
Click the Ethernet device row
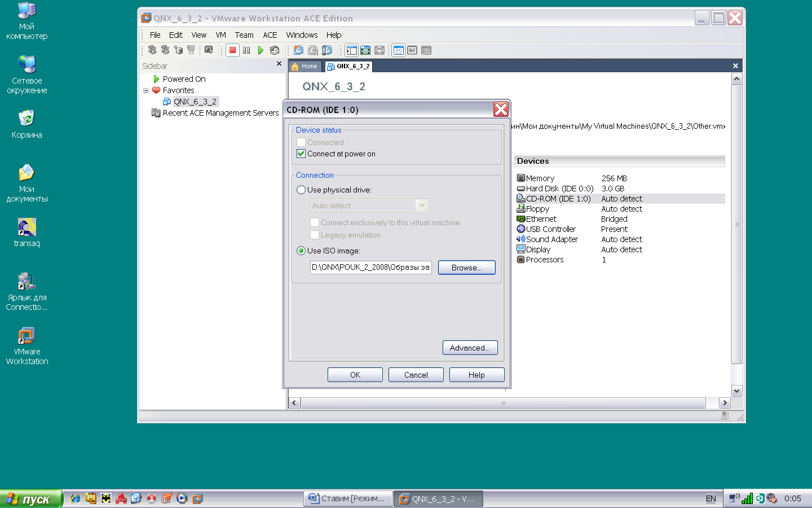(620, 219)
